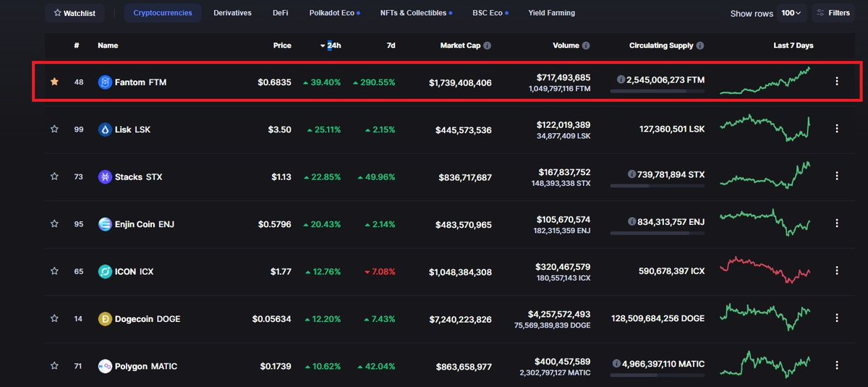
Task: Click the Enjin Coin logo icon
Action: [x=105, y=224]
